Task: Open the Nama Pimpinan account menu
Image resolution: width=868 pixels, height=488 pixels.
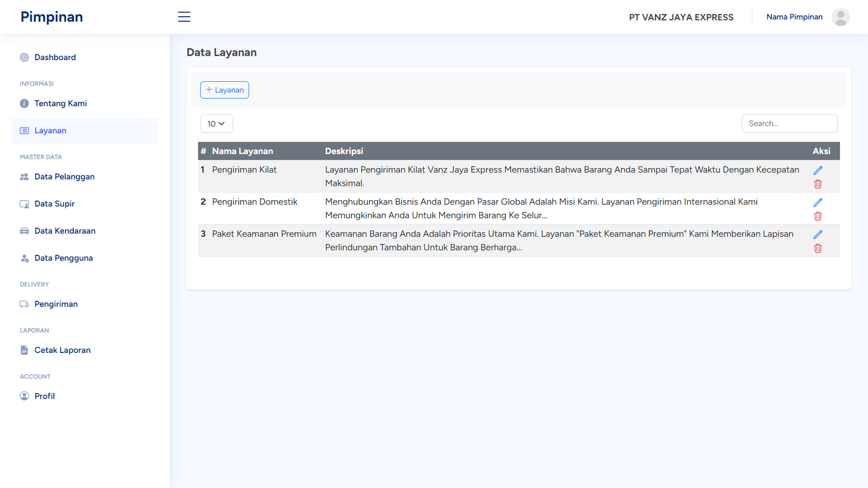Action: [x=794, y=17]
